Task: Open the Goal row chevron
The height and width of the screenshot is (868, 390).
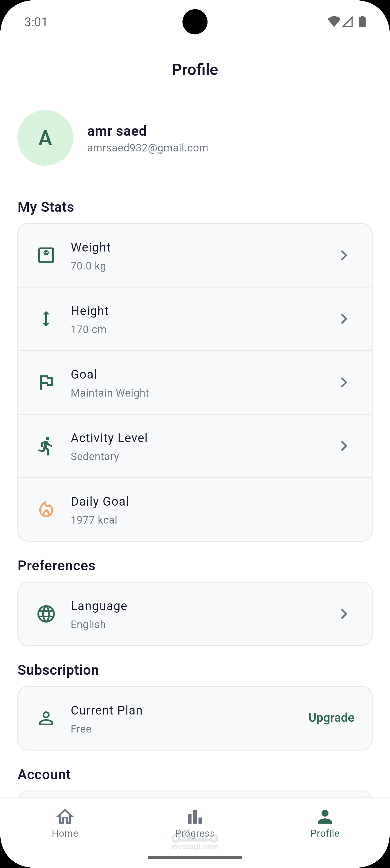Action: pos(344,382)
